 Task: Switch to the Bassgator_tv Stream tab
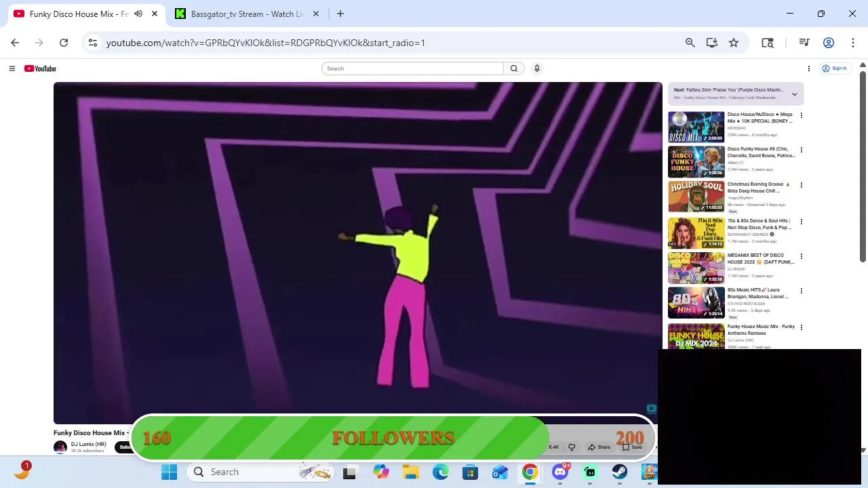click(247, 14)
